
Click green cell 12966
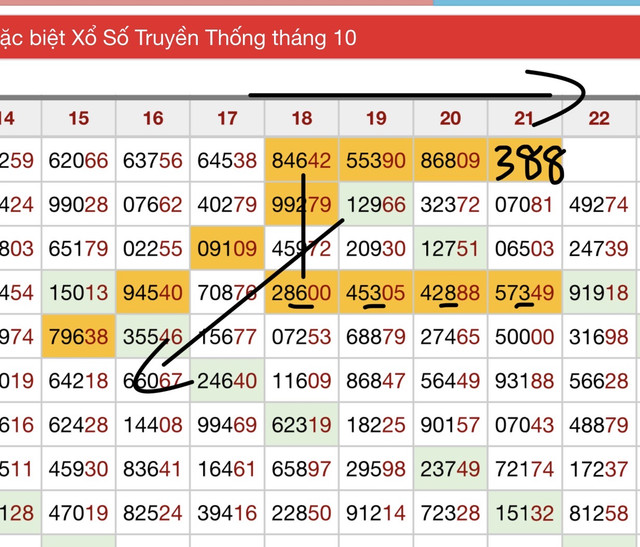pos(376,204)
